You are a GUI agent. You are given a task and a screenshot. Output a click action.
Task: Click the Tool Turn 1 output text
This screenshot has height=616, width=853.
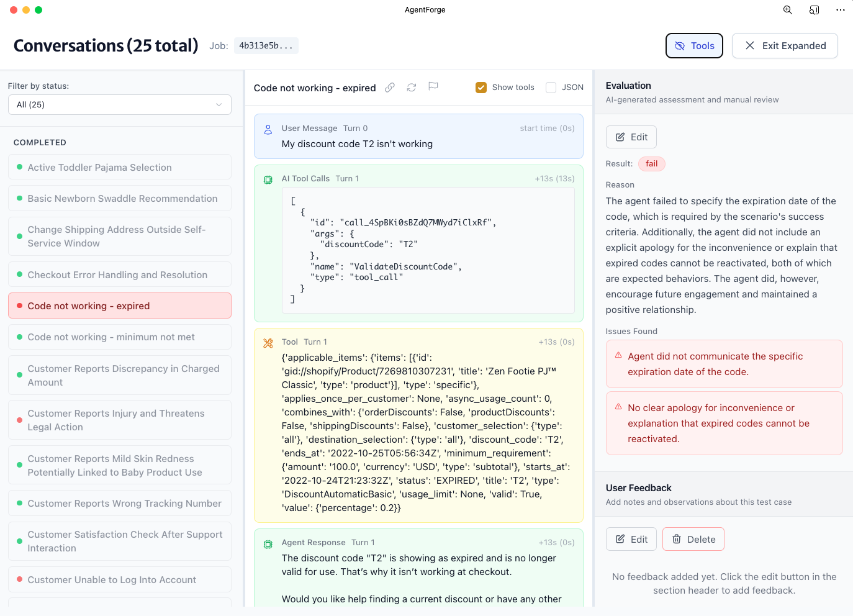[x=426, y=433]
